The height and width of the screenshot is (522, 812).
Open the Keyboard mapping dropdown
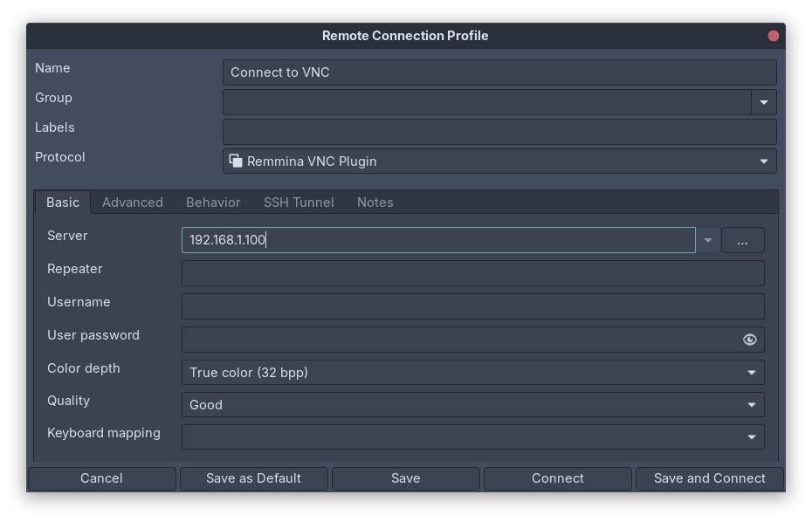[x=752, y=436]
